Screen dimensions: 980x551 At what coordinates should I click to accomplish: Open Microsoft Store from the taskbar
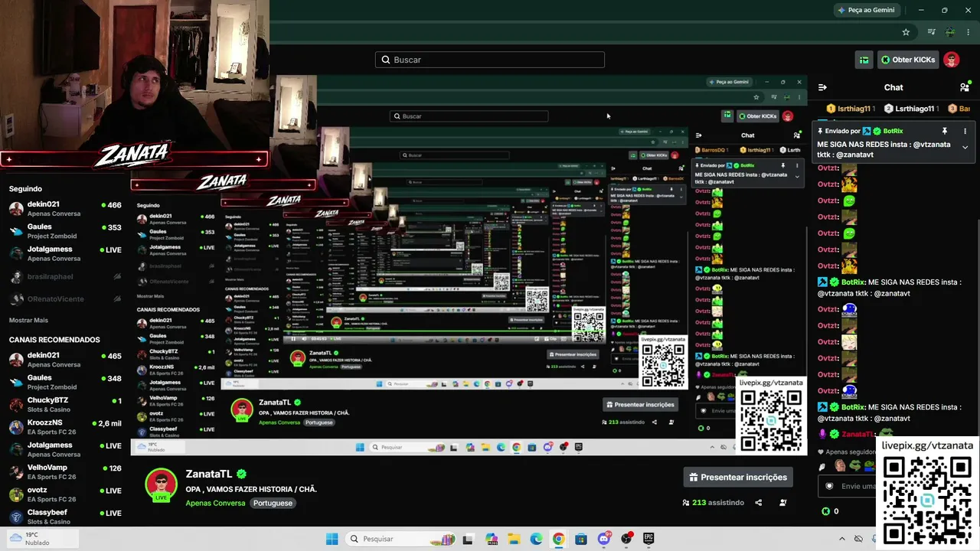pos(581,539)
